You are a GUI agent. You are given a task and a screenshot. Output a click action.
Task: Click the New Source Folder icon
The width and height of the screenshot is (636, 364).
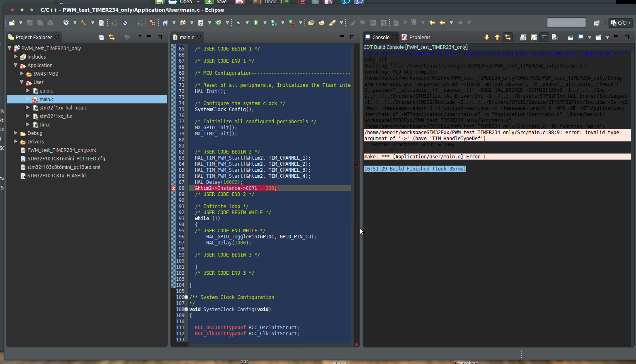[183, 23]
